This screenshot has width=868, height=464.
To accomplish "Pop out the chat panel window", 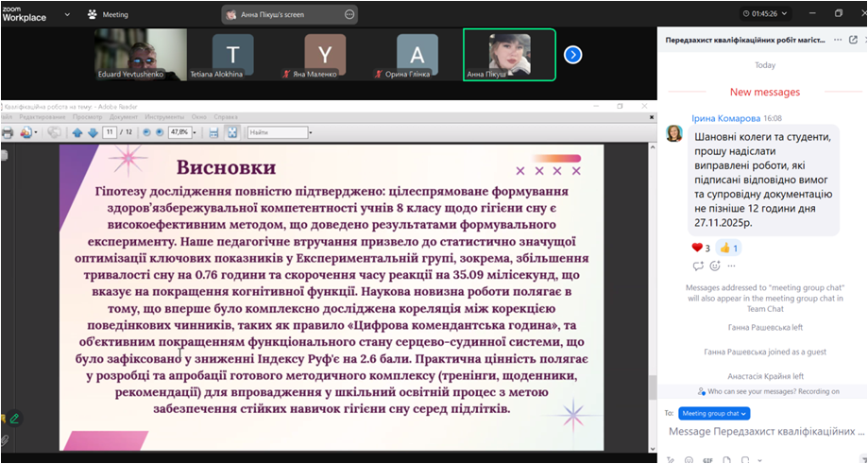I will coord(853,40).
